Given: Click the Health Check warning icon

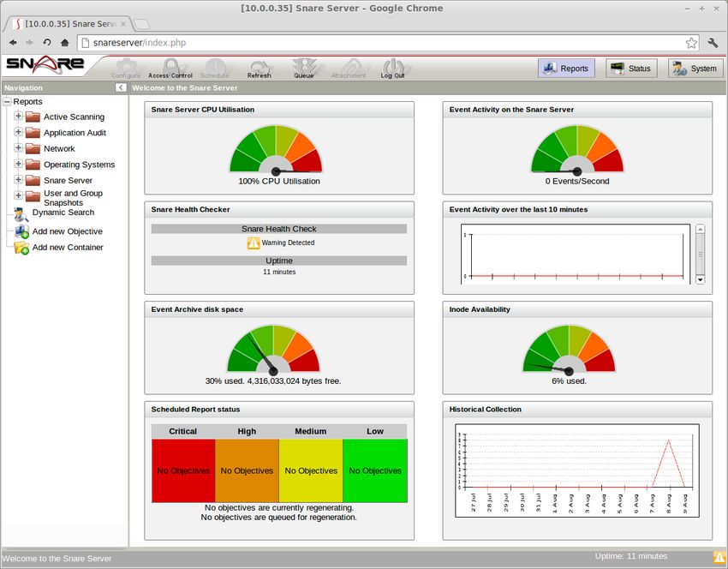Looking at the screenshot, I should click(254, 243).
